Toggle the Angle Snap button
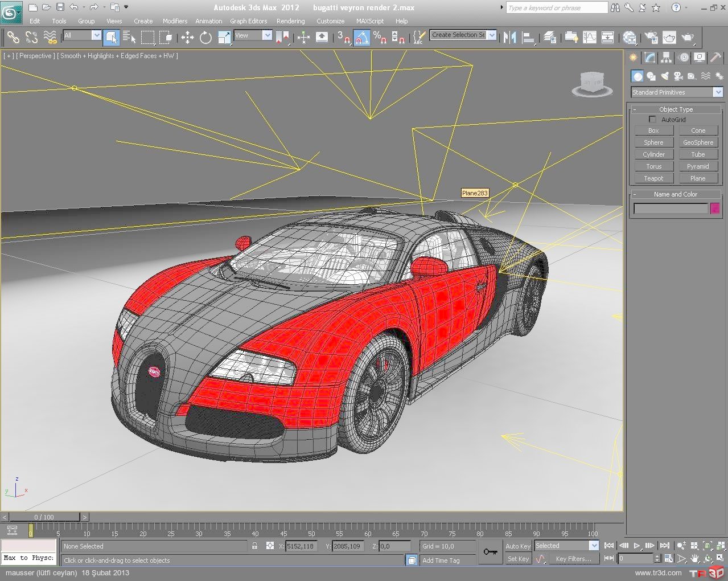This screenshot has width=728, height=581. click(x=361, y=38)
